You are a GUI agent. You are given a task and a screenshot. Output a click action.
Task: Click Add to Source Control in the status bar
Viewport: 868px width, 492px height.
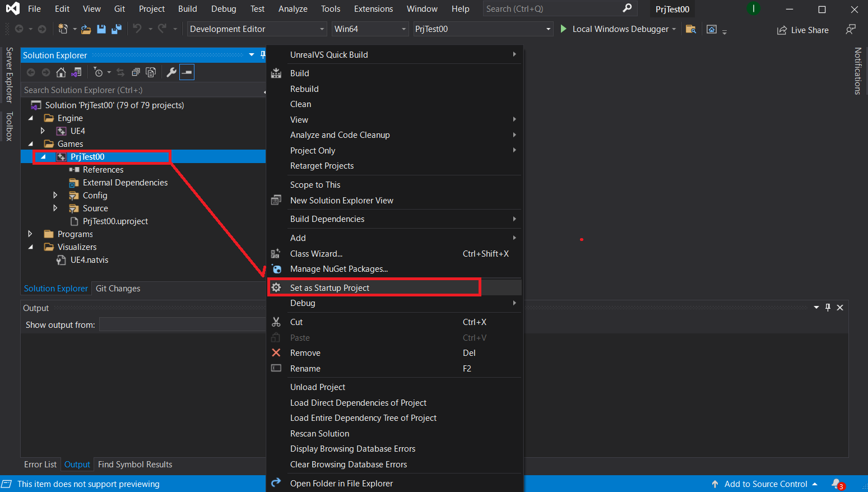click(x=764, y=484)
